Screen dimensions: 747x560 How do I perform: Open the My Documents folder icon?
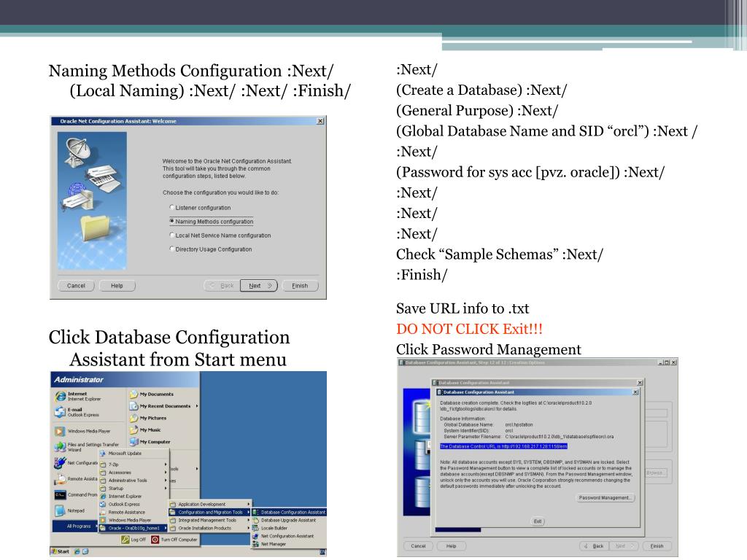[x=134, y=394]
